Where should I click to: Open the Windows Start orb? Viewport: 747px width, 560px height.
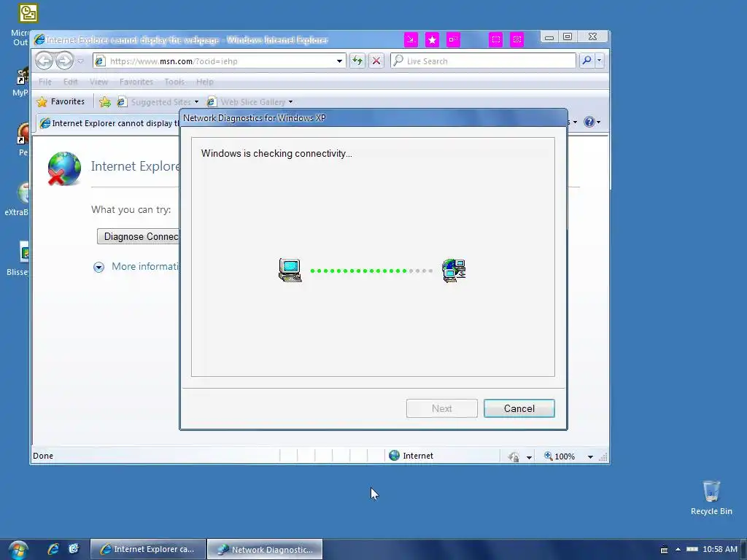click(18, 550)
